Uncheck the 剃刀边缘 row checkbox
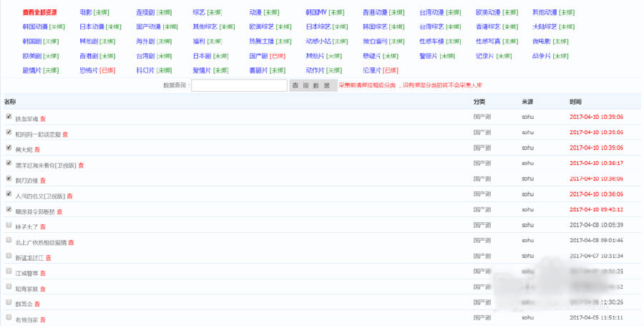 tap(9, 178)
